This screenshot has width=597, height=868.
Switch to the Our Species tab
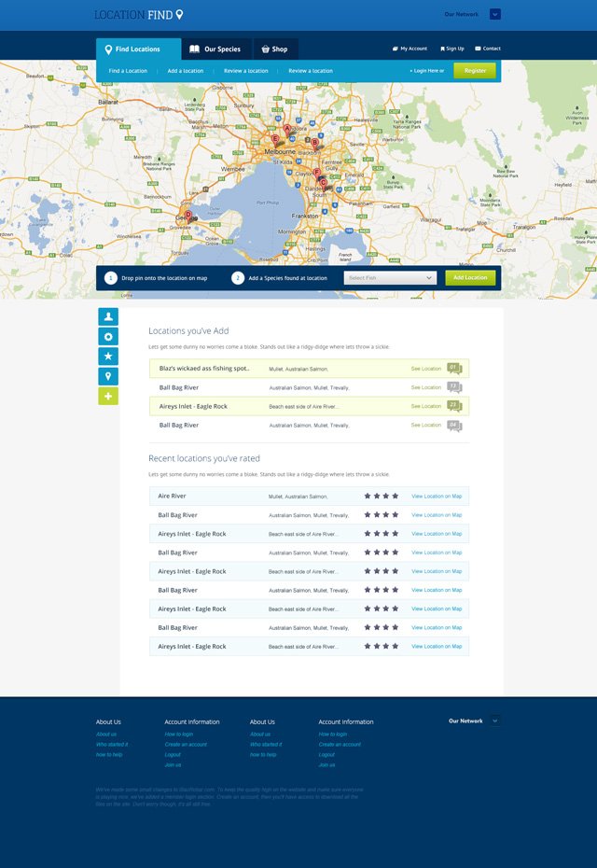215,49
